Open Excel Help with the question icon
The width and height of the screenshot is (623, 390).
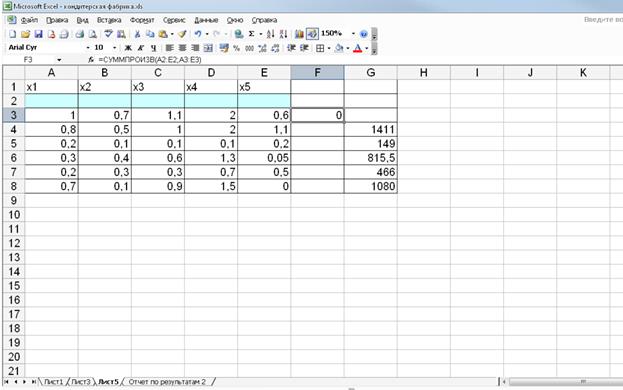(363, 34)
